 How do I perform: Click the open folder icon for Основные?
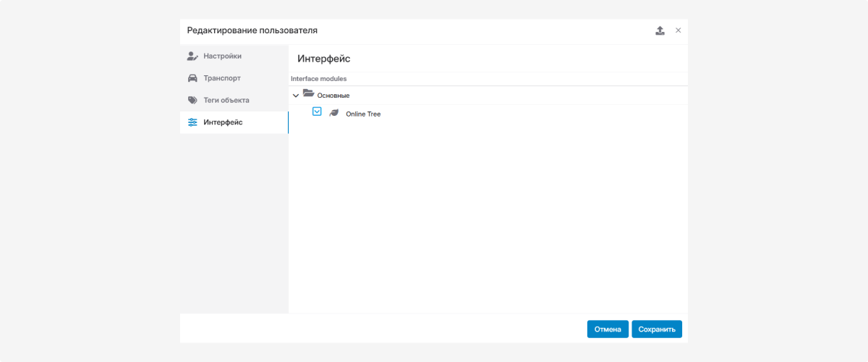(x=308, y=94)
